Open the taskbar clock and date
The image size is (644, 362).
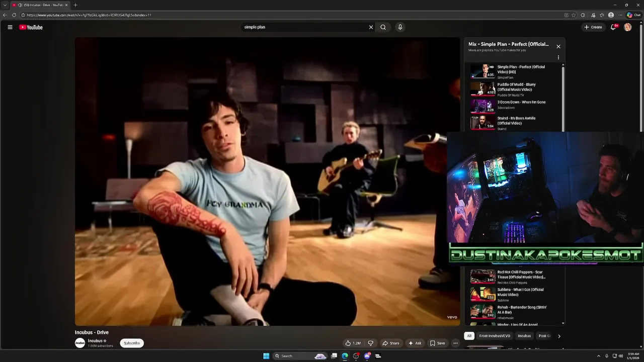(632, 356)
